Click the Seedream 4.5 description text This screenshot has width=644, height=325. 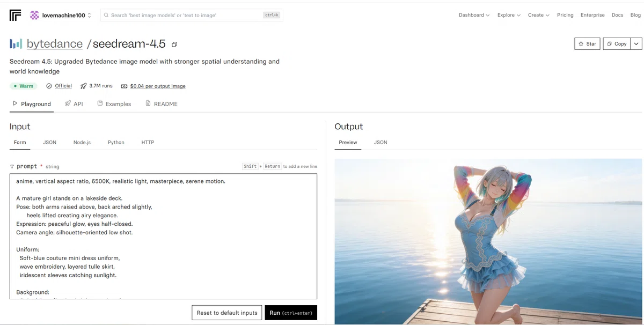144,67
